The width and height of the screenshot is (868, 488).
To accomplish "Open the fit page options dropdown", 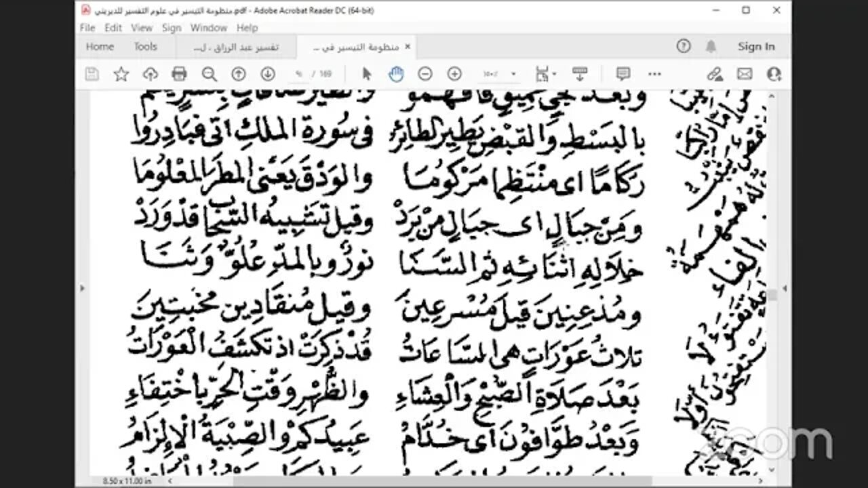I will (x=546, y=75).
